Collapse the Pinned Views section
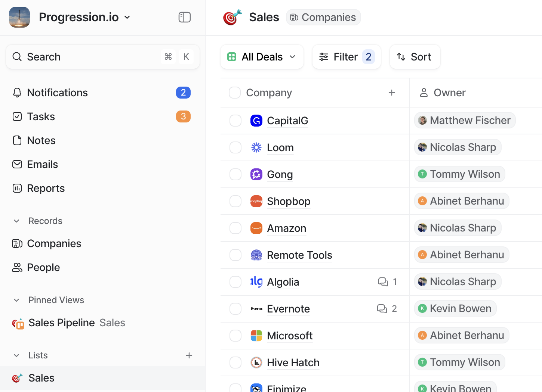This screenshot has width=542, height=392. (16, 300)
